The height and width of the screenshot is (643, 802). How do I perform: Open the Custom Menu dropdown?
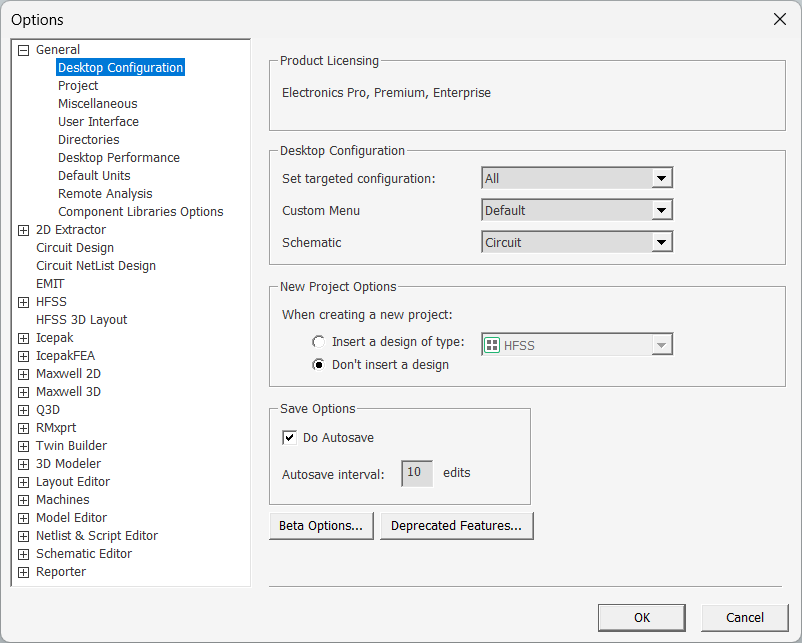577,210
